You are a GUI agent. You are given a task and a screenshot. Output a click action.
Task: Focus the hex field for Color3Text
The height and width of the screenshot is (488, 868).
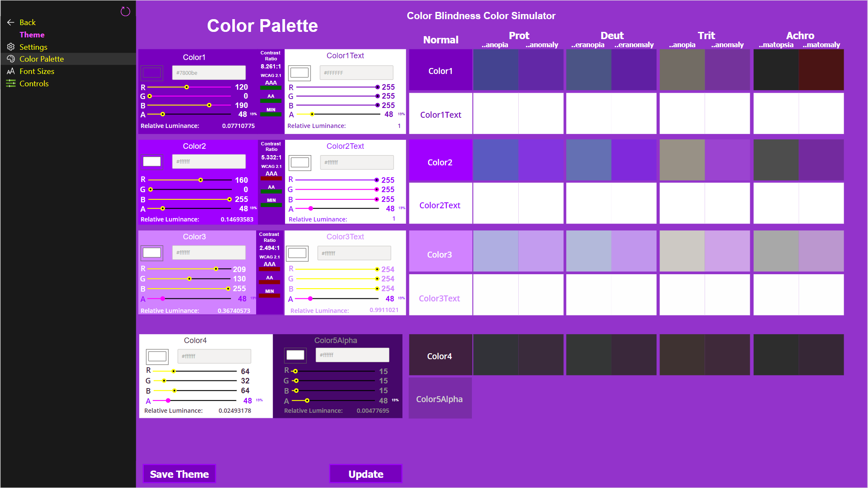(354, 253)
